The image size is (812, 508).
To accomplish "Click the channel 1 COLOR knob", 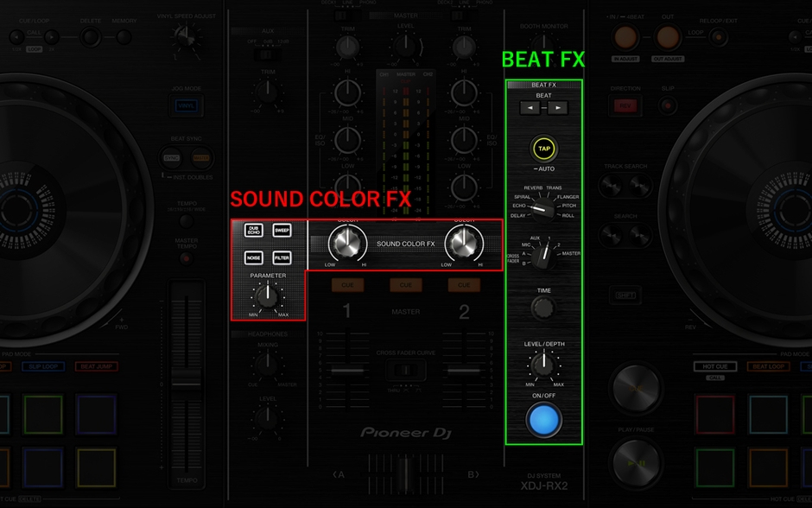I will click(x=346, y=244).
